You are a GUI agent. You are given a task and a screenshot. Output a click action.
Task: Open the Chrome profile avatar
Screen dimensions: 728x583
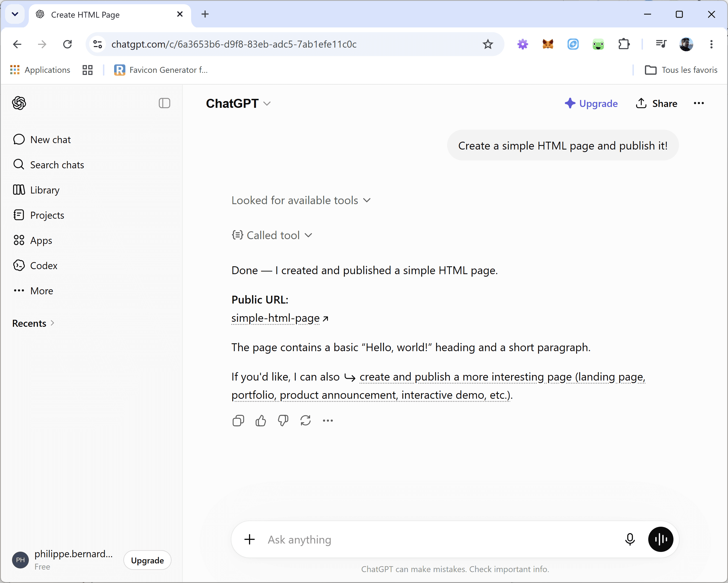coord(686,44)
